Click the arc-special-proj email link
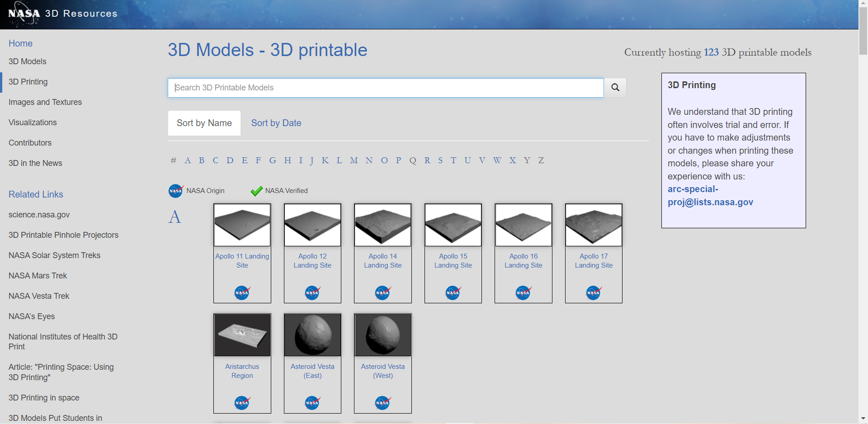 pos(710,196)
